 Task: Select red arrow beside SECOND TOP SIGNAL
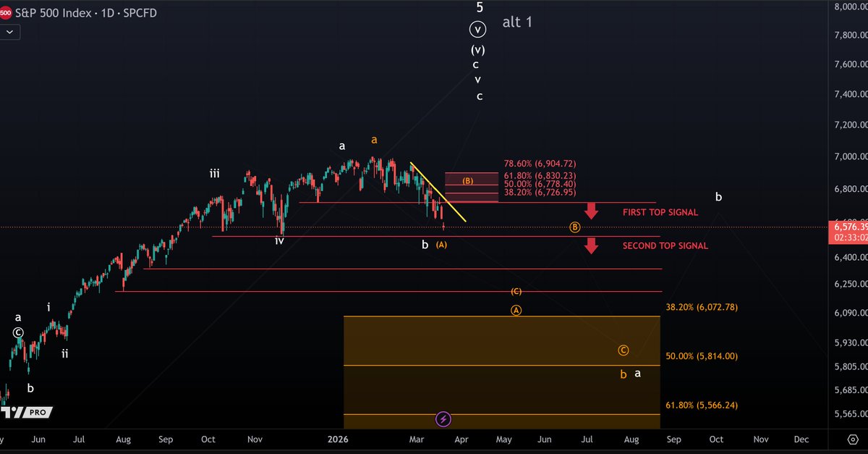click(x=592, y=245)
